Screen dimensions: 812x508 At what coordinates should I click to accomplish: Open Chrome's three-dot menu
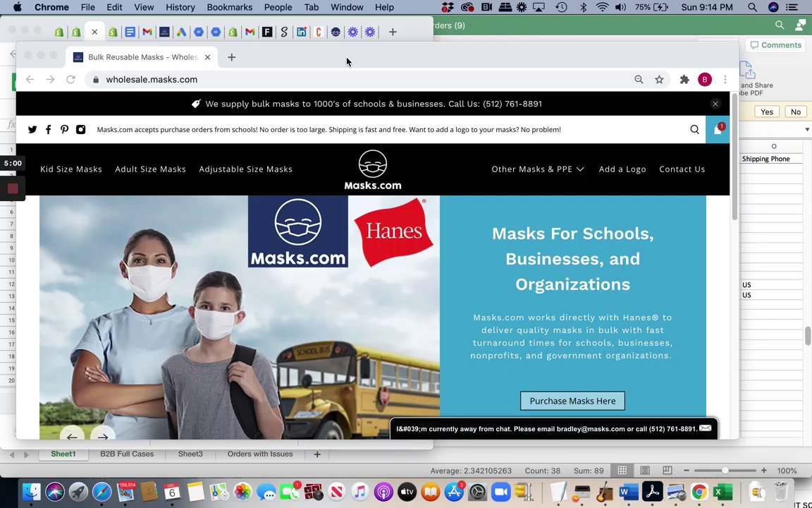coord(725,79)
